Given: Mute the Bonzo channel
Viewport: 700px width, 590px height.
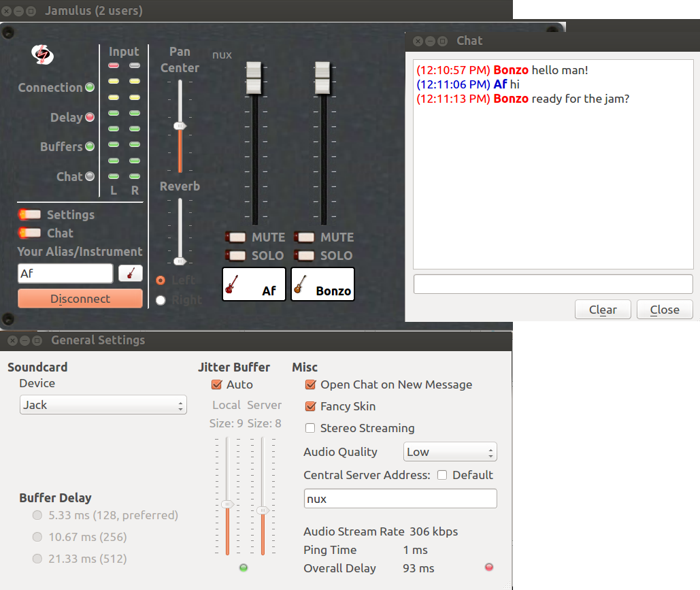Looking at the screenshot, I should (305, 237).
